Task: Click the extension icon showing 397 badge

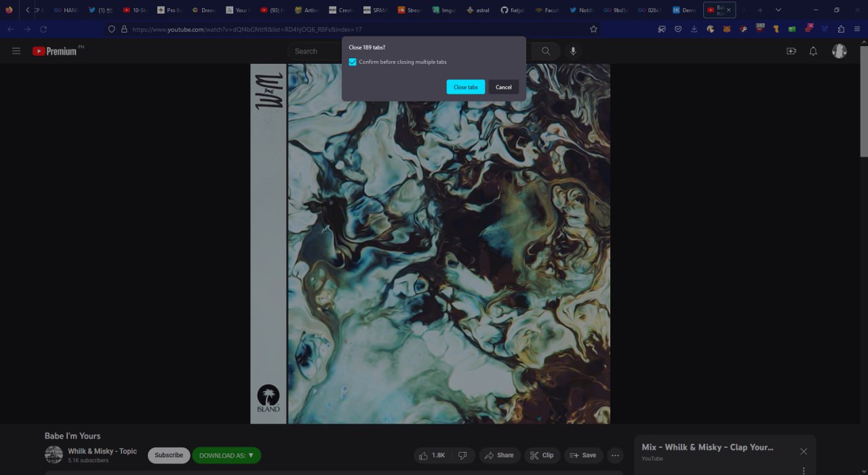Action: tap(759, 28)
